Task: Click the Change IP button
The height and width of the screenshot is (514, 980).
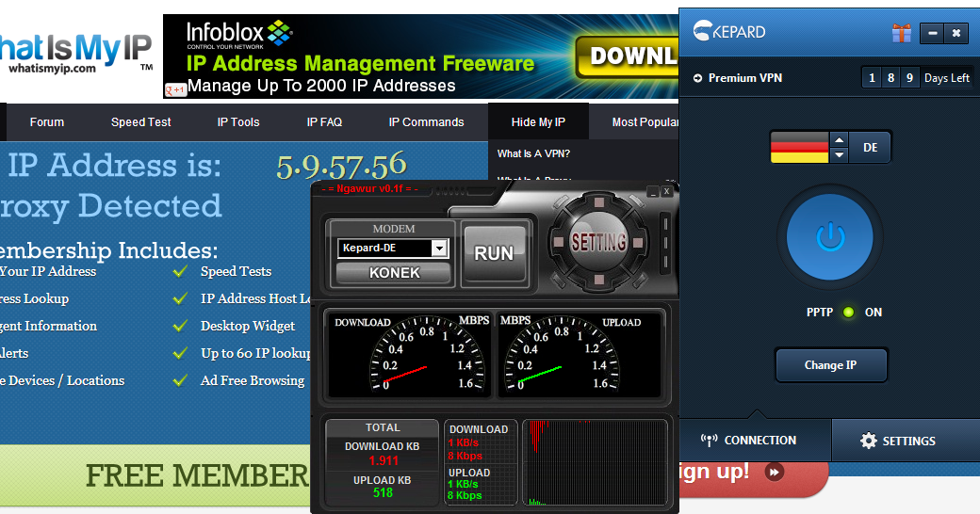Action: (x=830, y=365)
